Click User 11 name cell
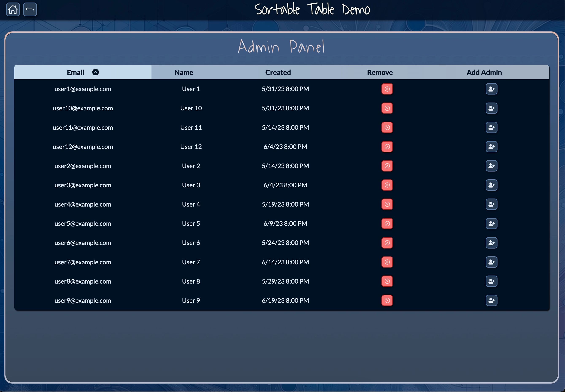The width and height of the screenshot is (565, 392). coord(191,127)
